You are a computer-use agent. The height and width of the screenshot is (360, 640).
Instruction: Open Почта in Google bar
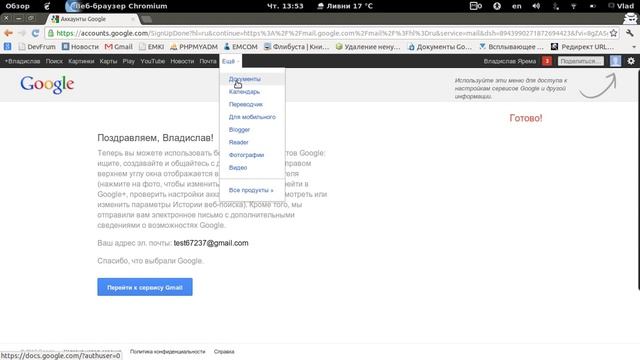[208, 61]
